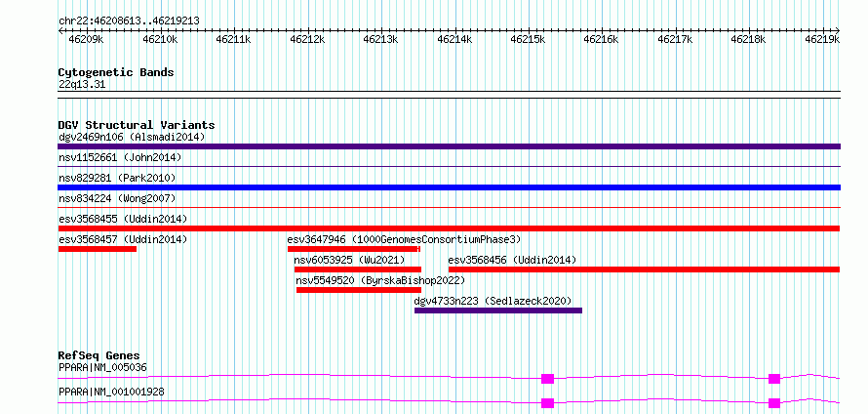Click the 46216k ruler tick label
Image resolution: width=868 pixels, height=414 pixels.
click(x=602, y=39)
